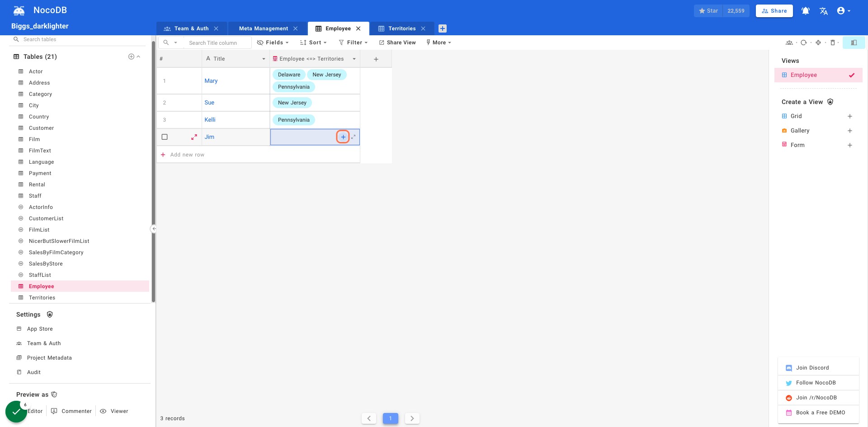Viewport: 868px width, 427px height.
Task: Collapse the left sidebar handle
Action: pyautogui.click(x=154, y=229)
